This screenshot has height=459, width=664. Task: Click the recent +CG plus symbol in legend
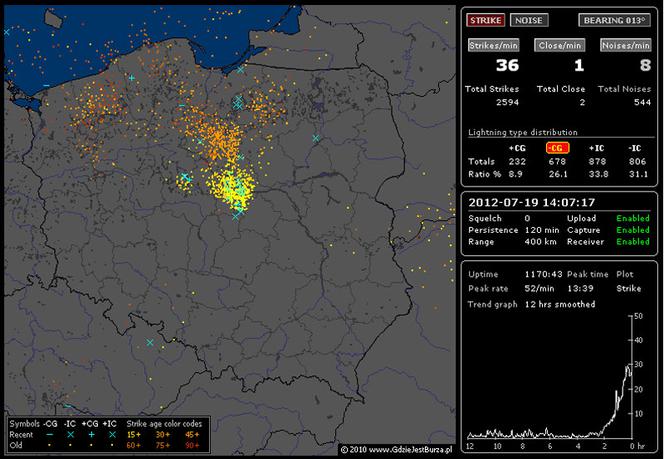click(91, 434)
